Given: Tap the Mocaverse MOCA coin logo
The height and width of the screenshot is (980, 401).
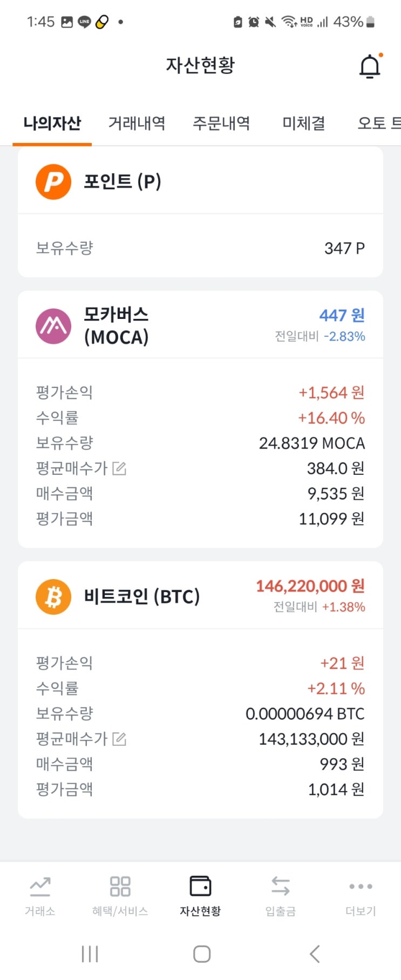Looking at the screenshot, I should 53,326.
